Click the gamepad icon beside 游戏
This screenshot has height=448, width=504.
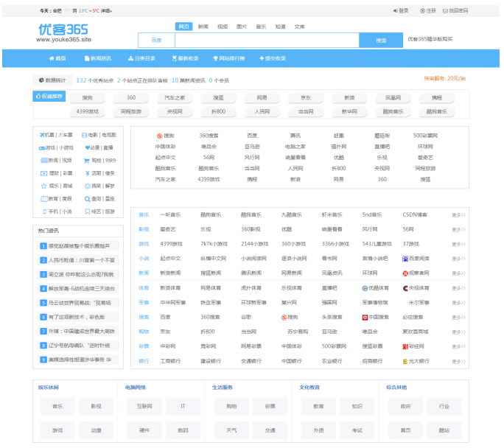[41, 147]
